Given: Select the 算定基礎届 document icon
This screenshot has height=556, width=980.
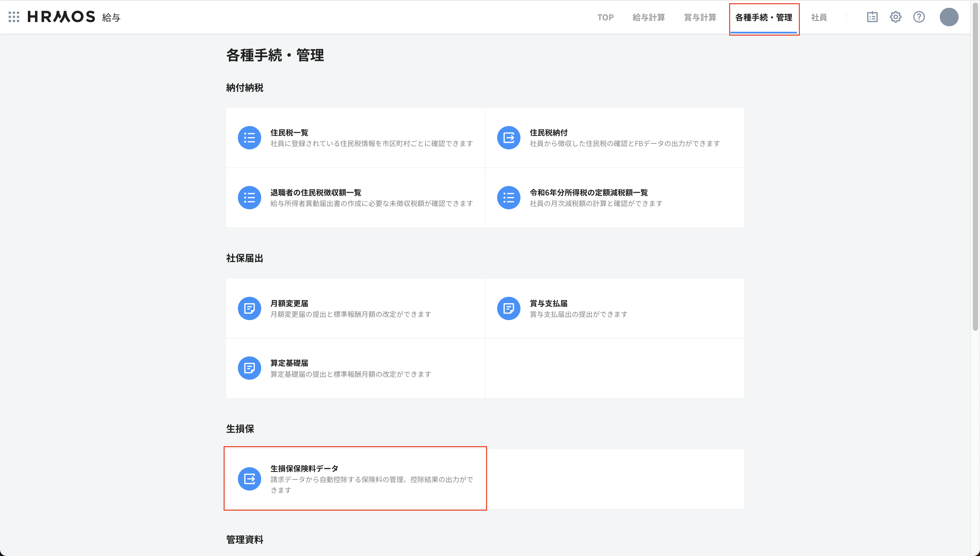Looking at the screenshot, I should [249, 368].
